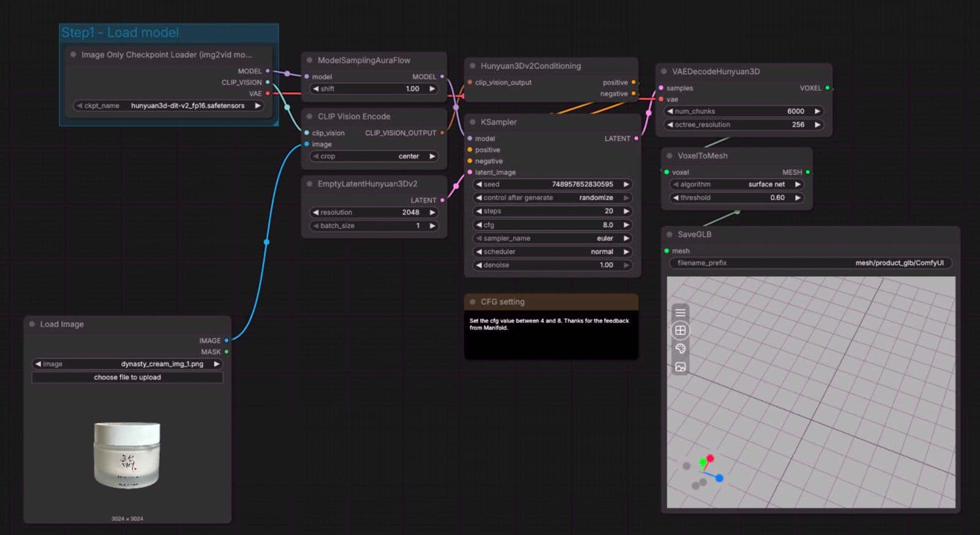Collapse the Hunyuan3Dv2Conditioning node title dot
Image resolution: width=980 pixels, height=535 pixels.
click(472, 65)
